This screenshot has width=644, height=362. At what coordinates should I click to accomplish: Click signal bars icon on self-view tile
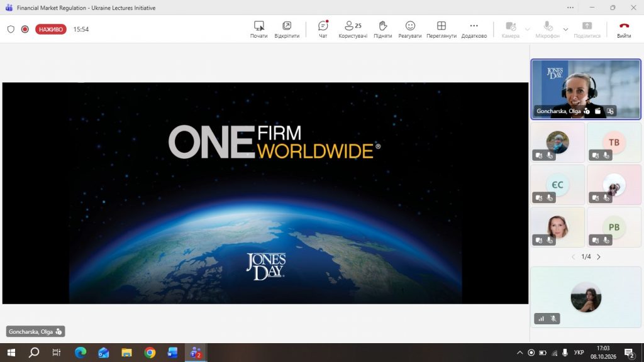[x=541, y=319]
